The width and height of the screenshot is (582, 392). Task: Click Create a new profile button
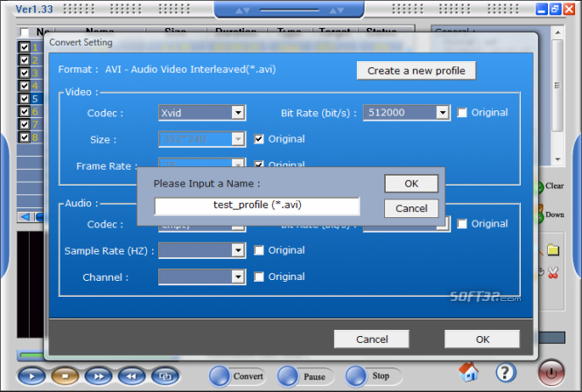[416, 71]
